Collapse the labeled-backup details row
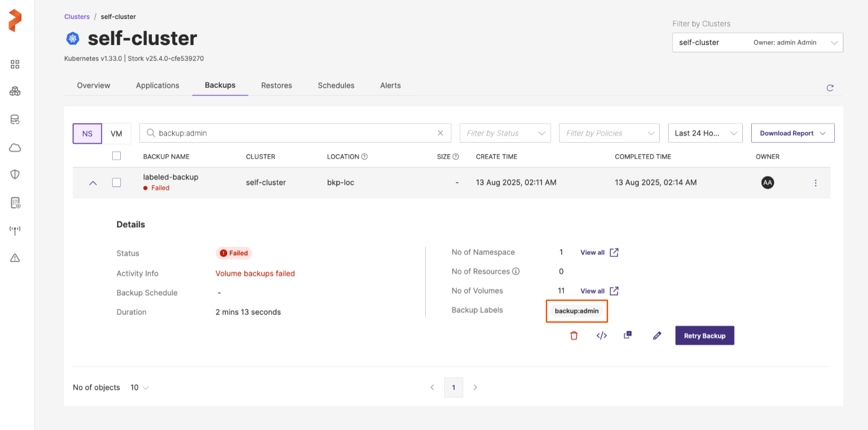868x430 pixels. click(x=93, y=183)
